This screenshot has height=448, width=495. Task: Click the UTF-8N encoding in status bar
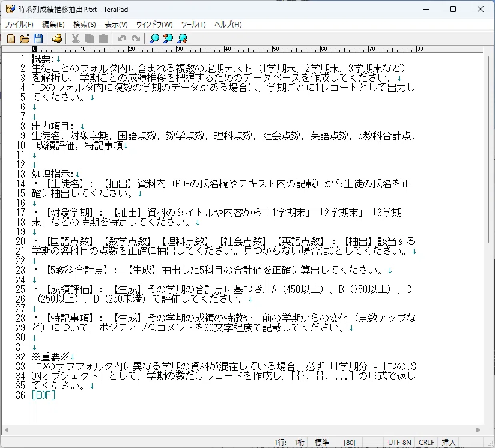coord(399,443)
